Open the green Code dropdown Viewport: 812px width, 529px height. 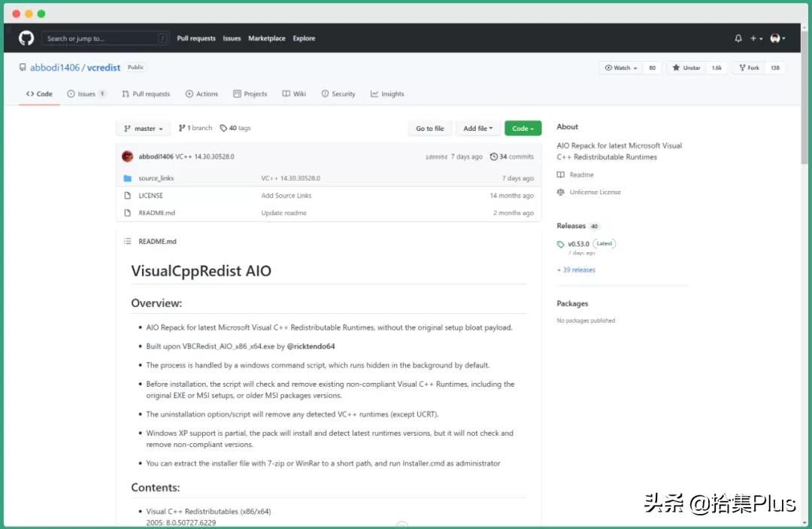point(523,129)
